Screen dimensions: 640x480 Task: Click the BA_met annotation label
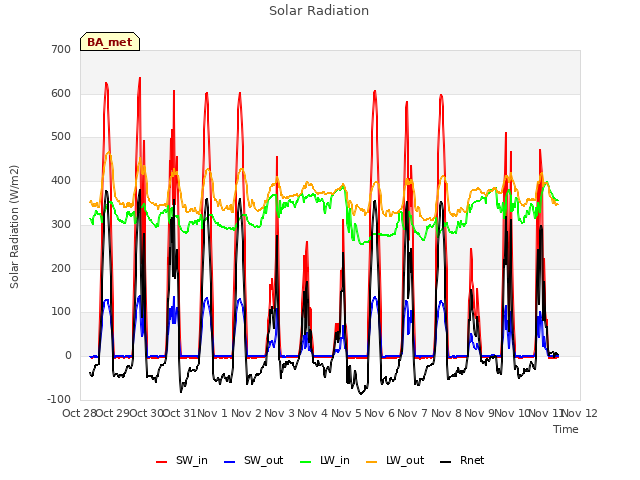pyautogui.click(x=110, y=42)
